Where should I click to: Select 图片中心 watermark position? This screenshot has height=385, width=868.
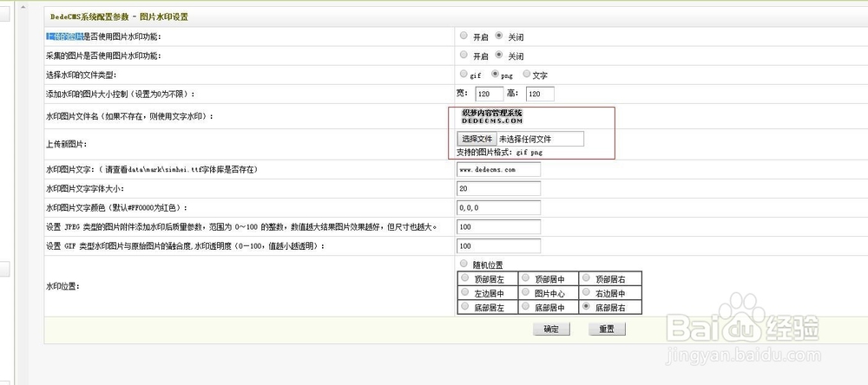[526, 291]
